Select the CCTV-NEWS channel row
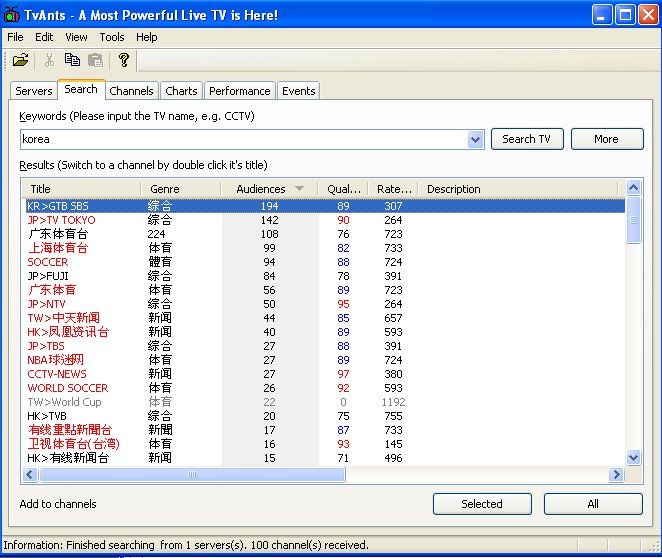The height and width of the screenshot is (558, 662). (325, 374)
